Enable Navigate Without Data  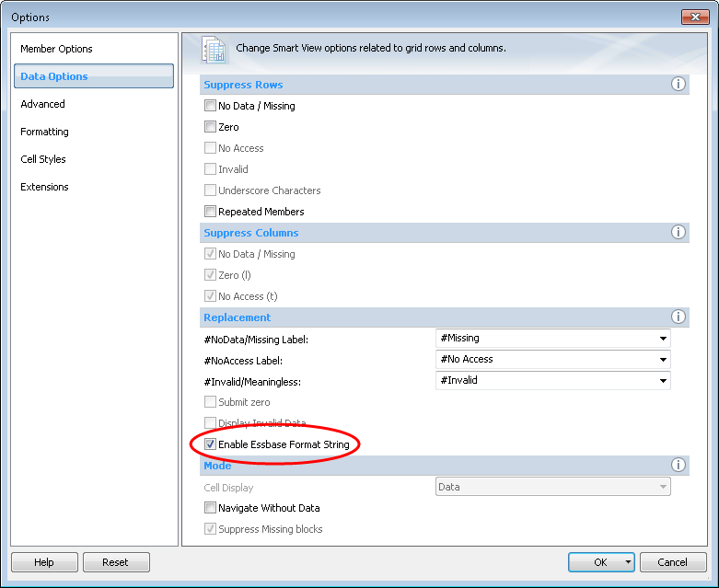(x=210, y=507)
